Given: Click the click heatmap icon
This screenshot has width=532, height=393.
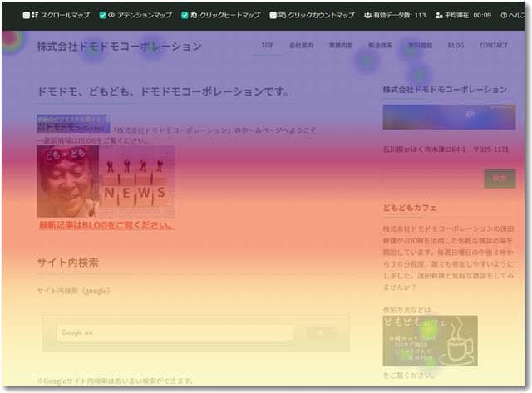Looking at the screenshot, I should click(x=194, y=15).
